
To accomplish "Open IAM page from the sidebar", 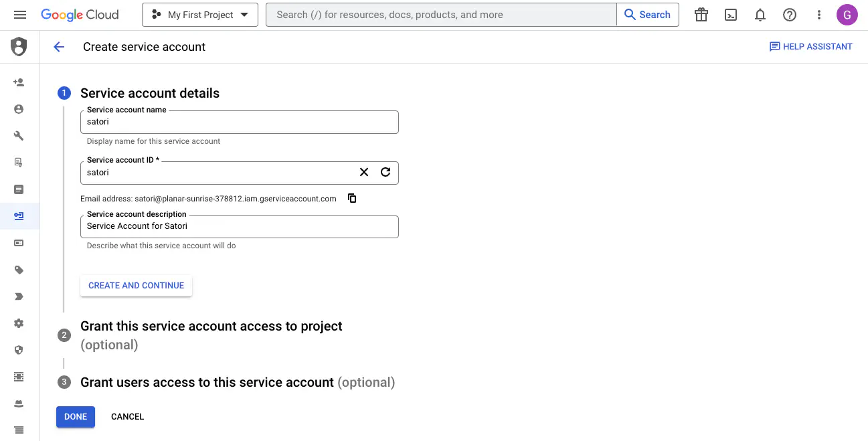I will point(19,82).
